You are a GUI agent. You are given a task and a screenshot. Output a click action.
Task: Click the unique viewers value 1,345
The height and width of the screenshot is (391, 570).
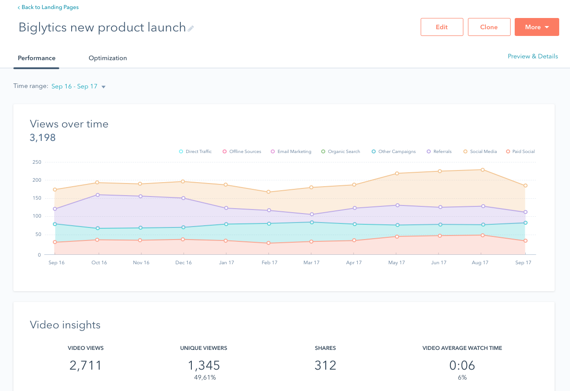[204, 365]
